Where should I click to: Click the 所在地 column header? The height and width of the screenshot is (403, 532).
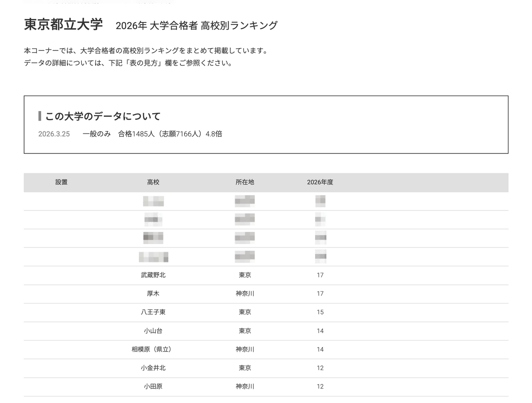[x=245, y=182]
